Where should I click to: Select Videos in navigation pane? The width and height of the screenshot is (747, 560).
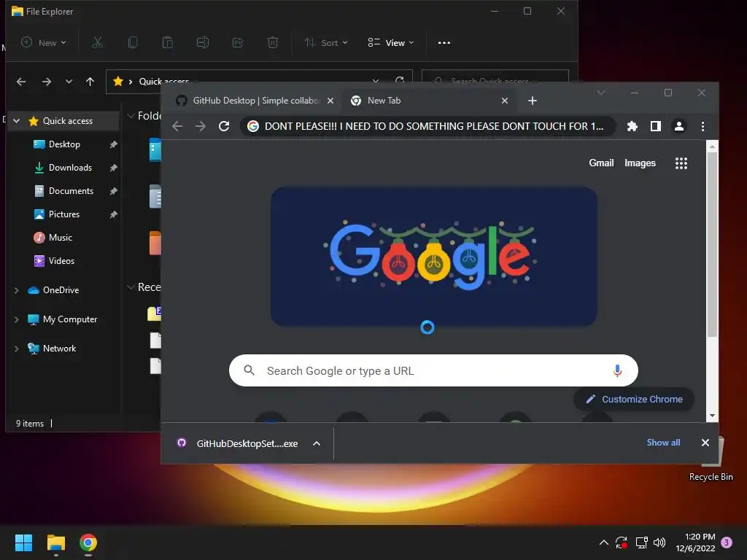[61, 261]
